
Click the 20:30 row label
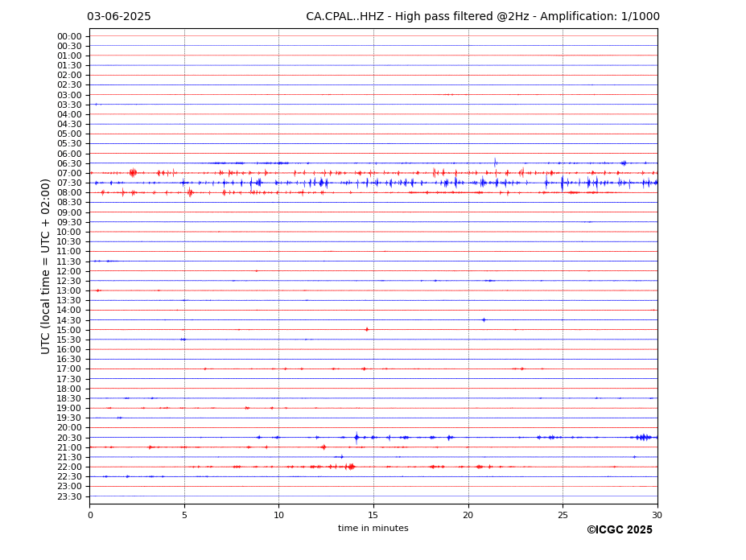69,439
